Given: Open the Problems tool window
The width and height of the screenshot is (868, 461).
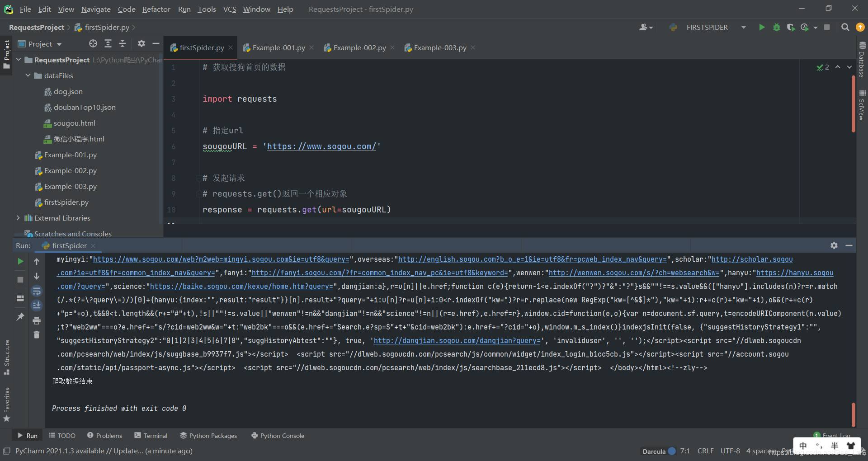Looking at the screenshot, I should pos(104,436).
